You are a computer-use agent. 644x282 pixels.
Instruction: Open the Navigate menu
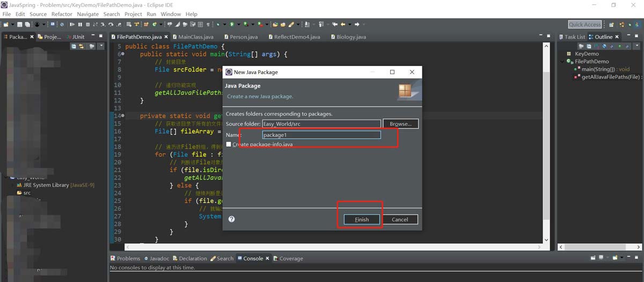tap(87, 14)
